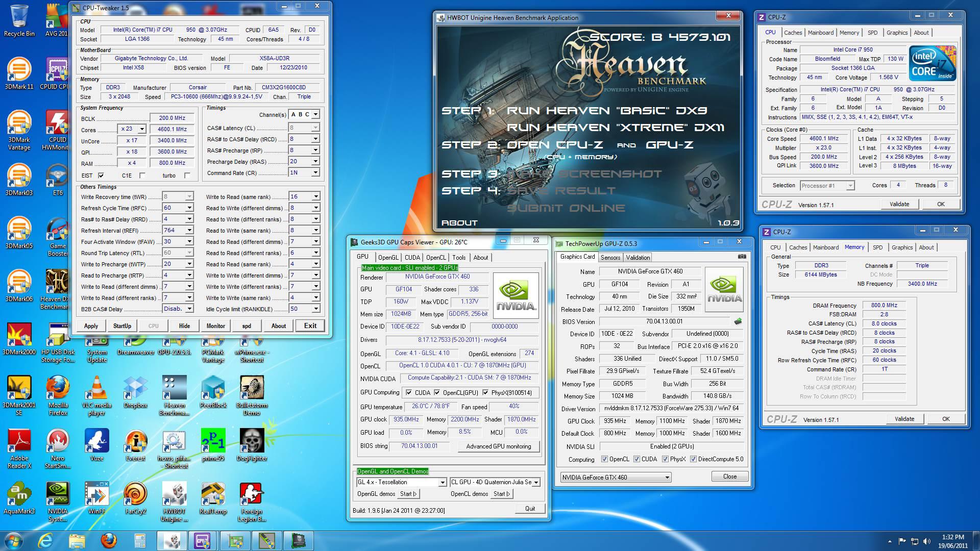Switch to SPD tab in lower CPU-Z

click(877, 247)
